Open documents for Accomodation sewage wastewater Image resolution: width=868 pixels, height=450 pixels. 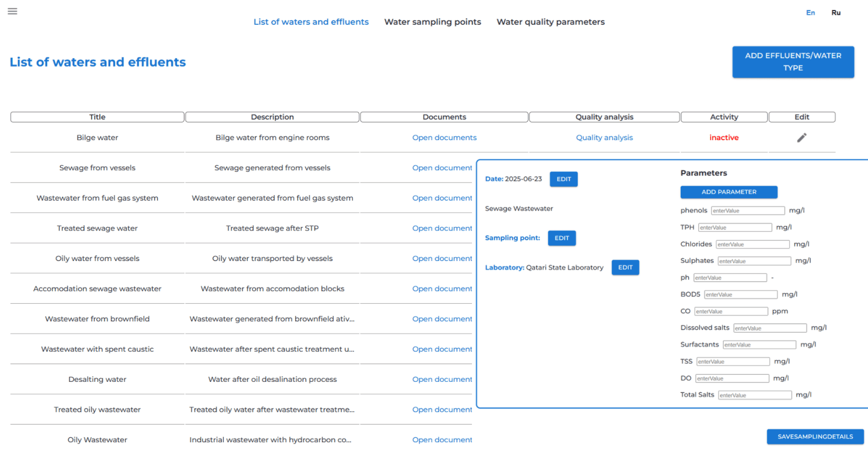(x=442, y=289)
